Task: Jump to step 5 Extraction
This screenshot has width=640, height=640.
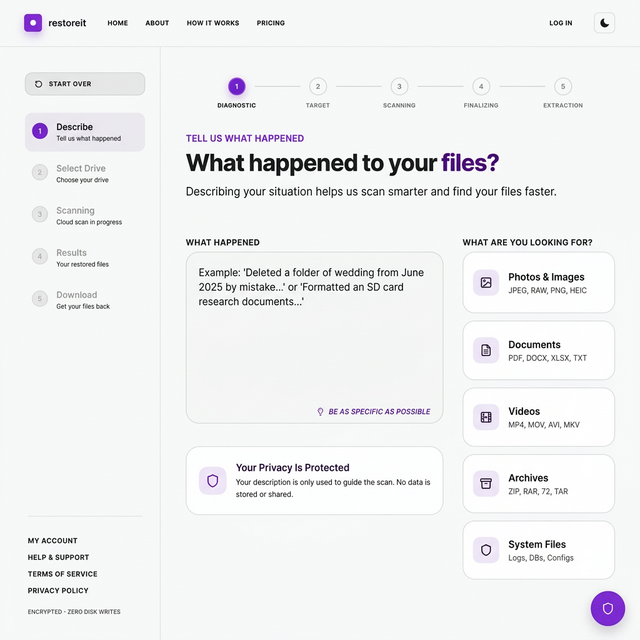Action: [563, 87]
